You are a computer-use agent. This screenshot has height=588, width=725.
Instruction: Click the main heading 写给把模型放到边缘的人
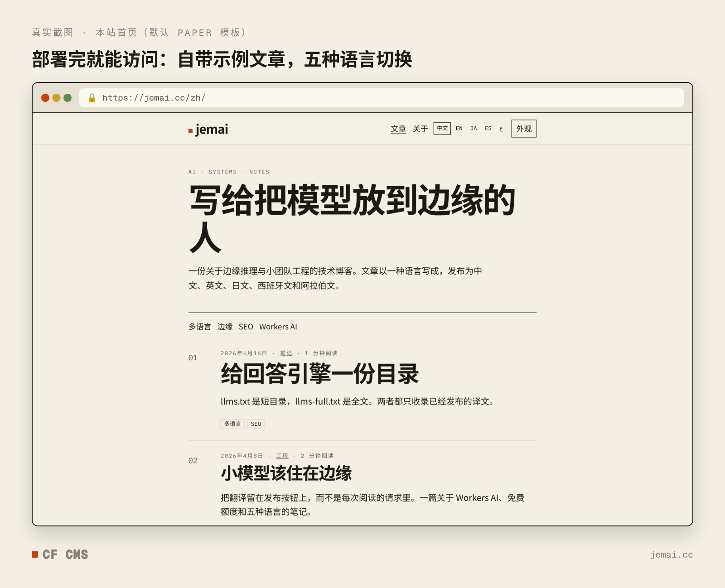(353, 218)
